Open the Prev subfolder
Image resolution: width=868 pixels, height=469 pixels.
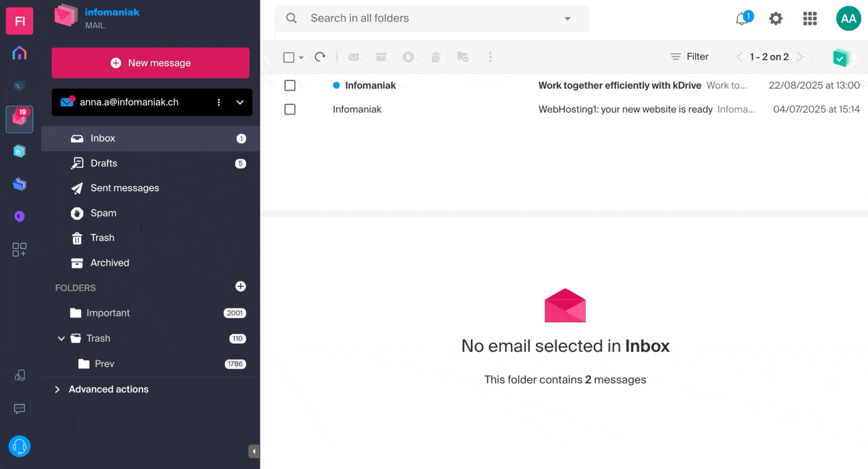[x=150, y=364]
